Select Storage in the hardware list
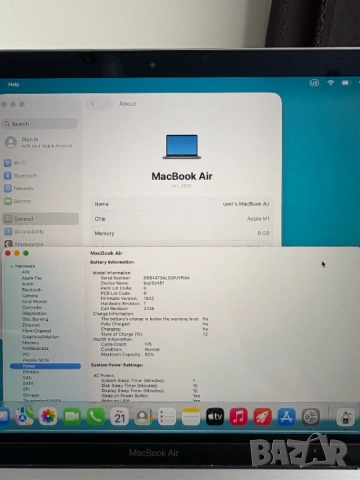 31,395
